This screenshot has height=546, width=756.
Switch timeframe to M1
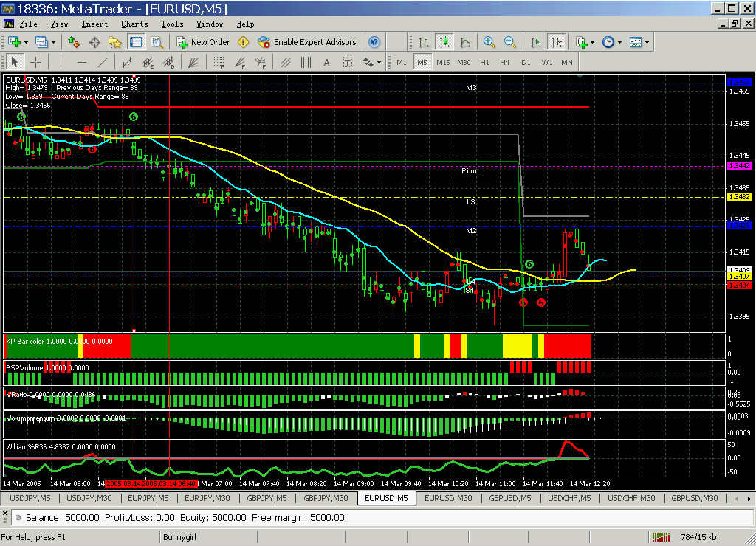coord(402,62)
